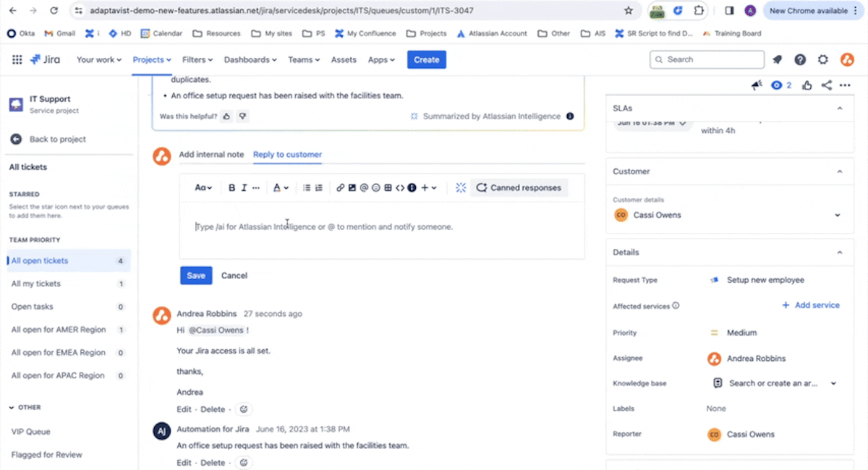Open Atlassian Intelligence from editor toolbar
Screen dimensions: 868x470
[461, 188]
